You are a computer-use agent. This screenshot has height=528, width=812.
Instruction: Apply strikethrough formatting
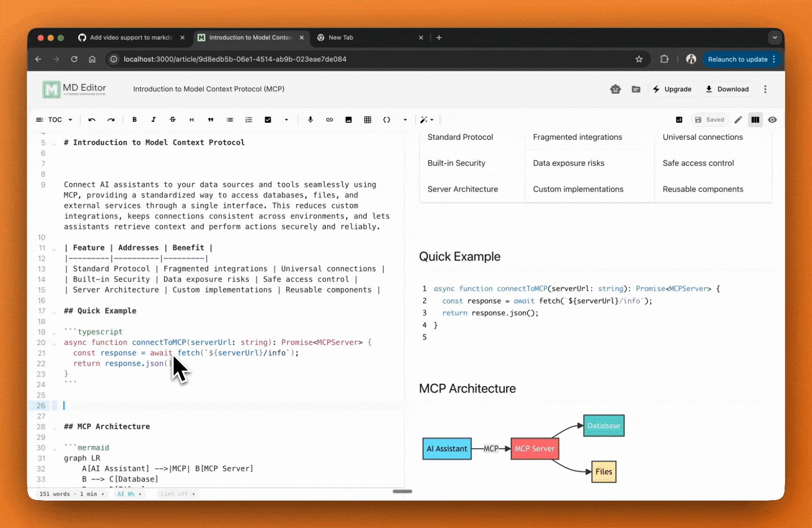point(173,120)
